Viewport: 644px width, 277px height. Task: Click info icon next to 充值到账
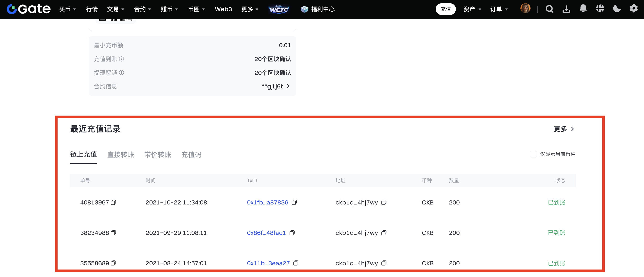(121, 59)
